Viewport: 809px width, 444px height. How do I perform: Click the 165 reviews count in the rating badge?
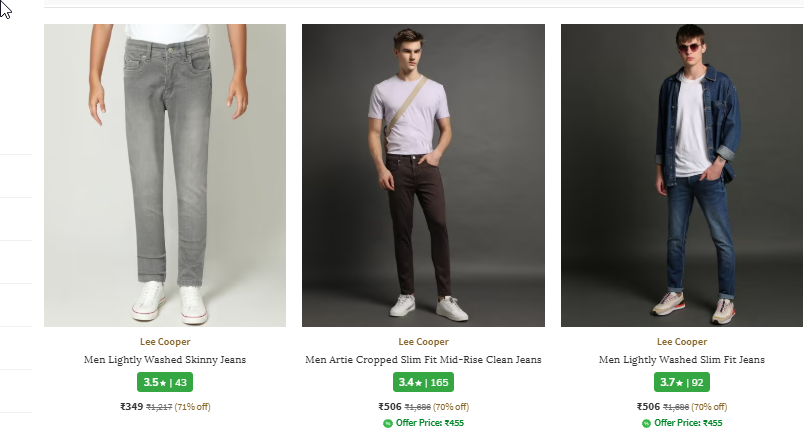point(439,382)
